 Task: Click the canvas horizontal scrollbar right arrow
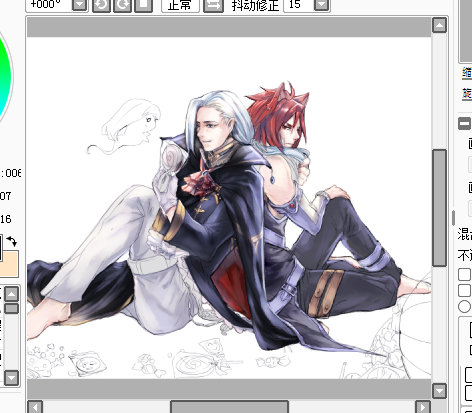(x=423, y=407)
